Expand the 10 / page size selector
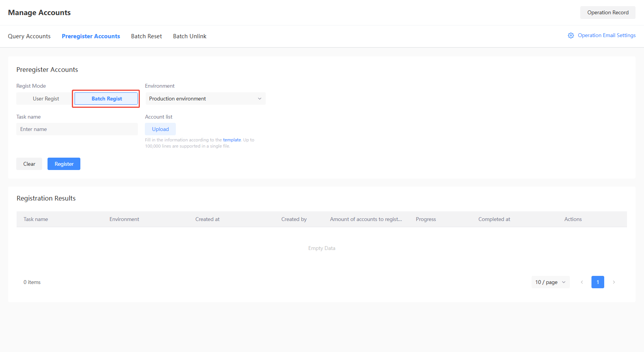This screenshot has height=352, width=644. pos(550,282)
